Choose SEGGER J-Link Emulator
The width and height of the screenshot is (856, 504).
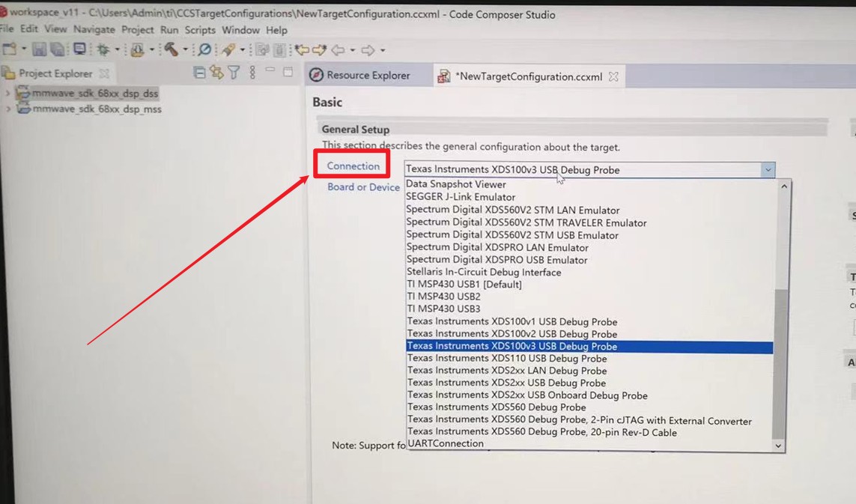461,197
